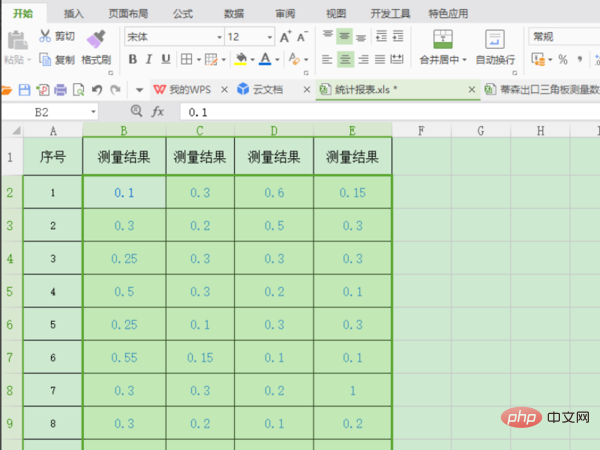Click the Wrap Text icon
600x450 pixels.
click(495, 39)
